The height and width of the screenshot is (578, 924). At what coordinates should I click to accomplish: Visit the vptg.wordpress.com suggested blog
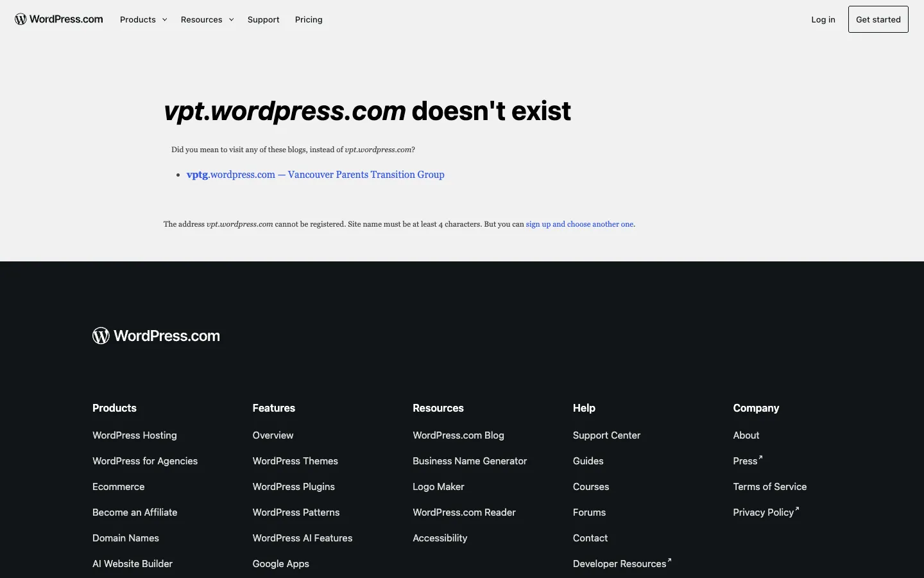coord(316,175)
